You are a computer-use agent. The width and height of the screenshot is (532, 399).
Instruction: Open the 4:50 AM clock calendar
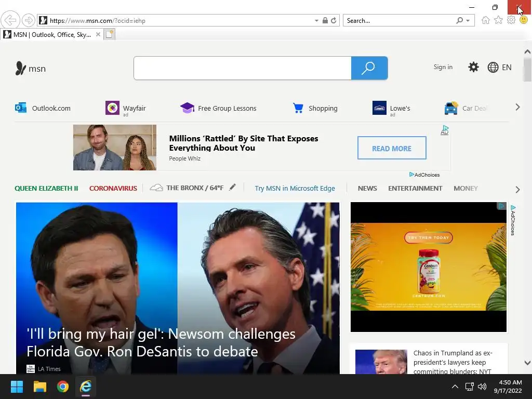point(508,387)
